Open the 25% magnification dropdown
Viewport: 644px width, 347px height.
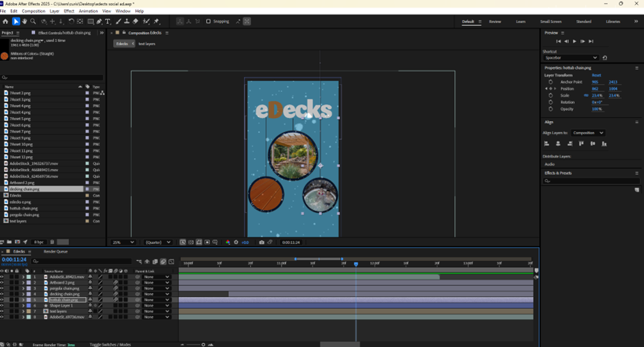(x=122, y=242)
